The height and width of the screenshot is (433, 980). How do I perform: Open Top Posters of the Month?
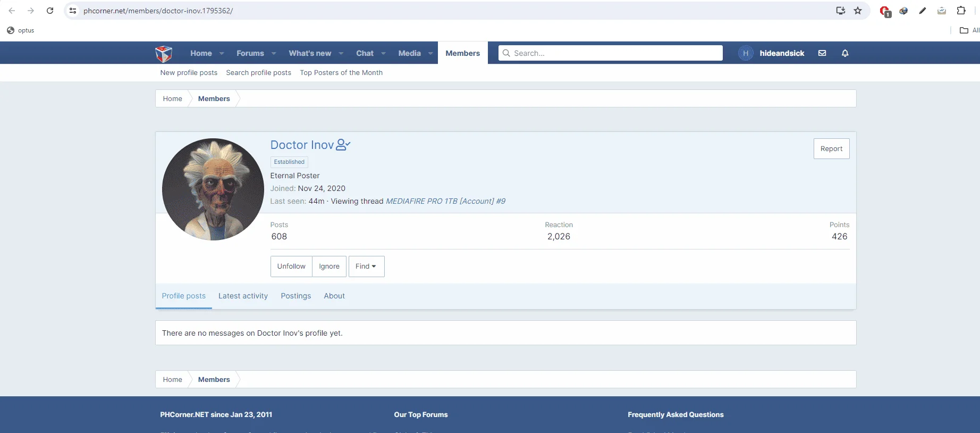(x=341, y=73)
